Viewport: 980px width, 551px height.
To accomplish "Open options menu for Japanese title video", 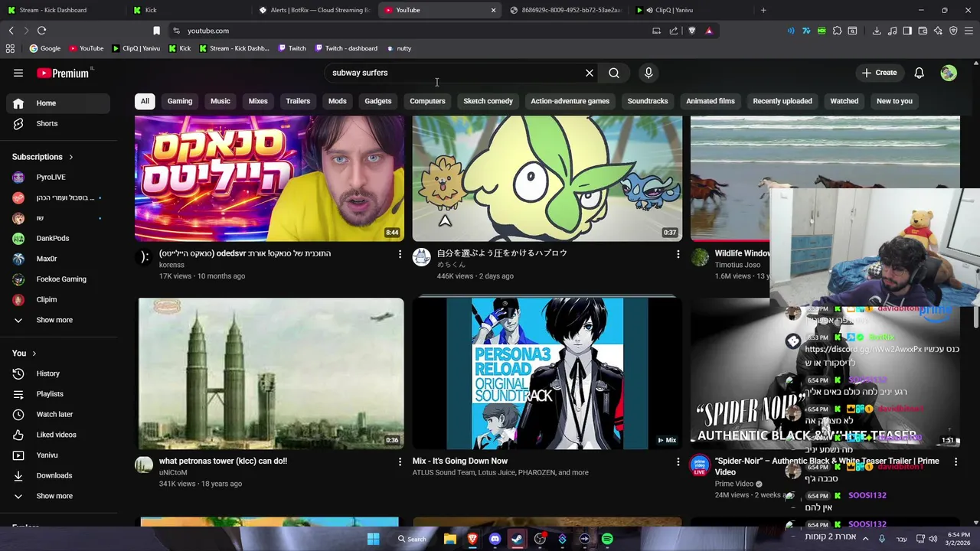I will click(x=678, y=254).
